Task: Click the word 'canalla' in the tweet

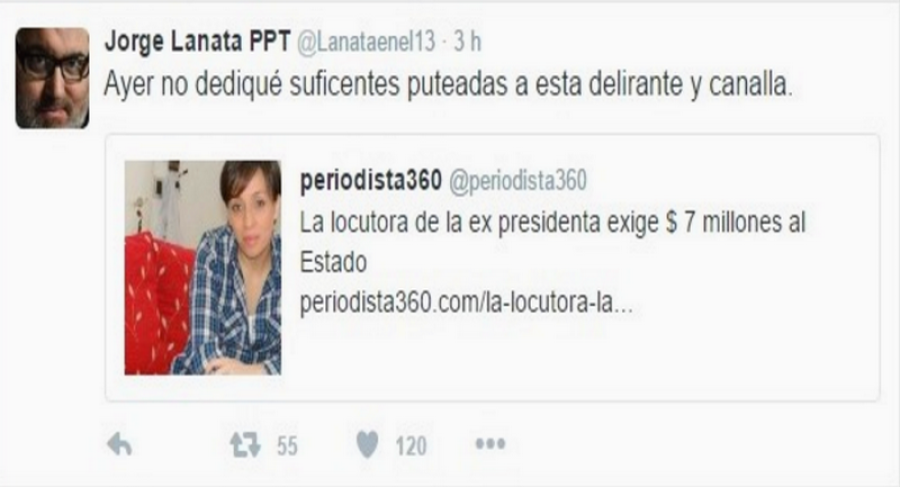Action: click(748, 85)
